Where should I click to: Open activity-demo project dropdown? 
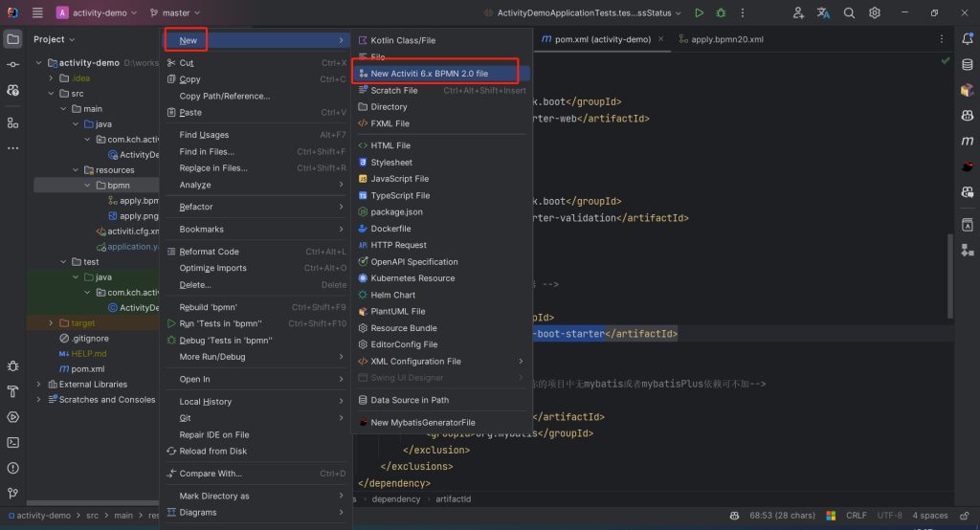coord(97,12)
